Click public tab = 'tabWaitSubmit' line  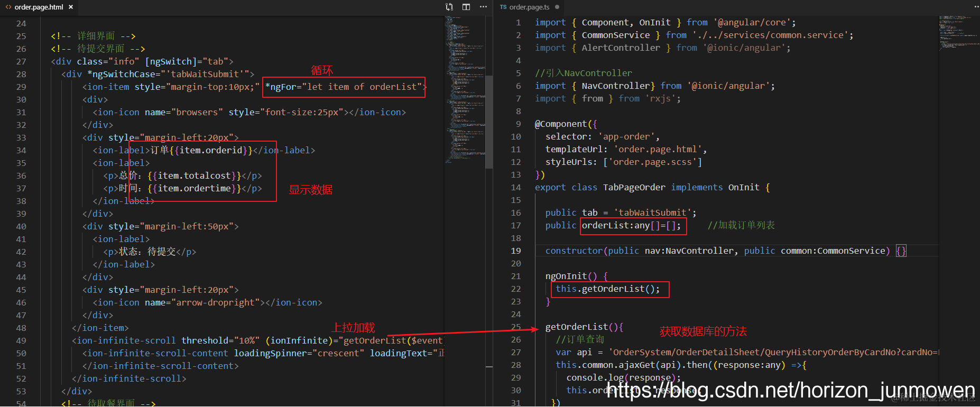coord(621,212)
